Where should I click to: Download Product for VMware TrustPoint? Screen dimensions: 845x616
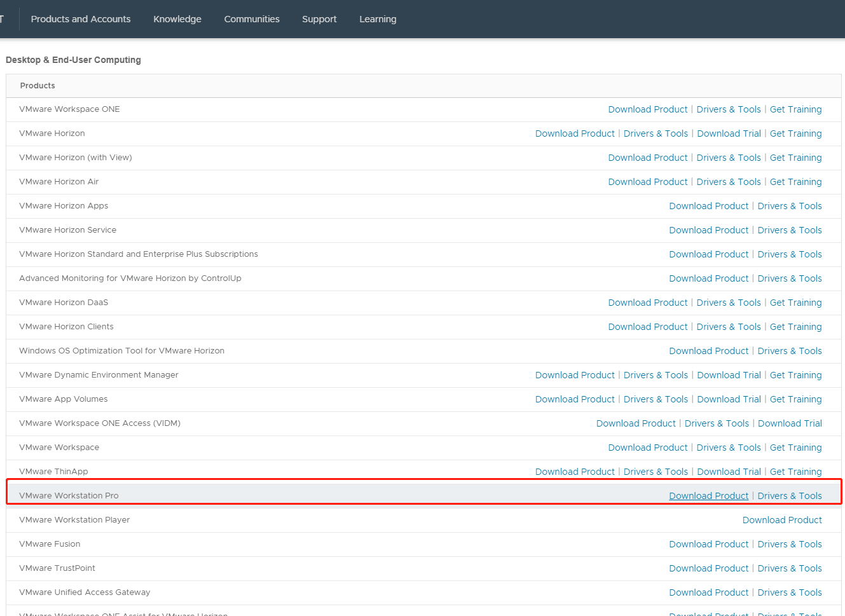tap(709, 568)
